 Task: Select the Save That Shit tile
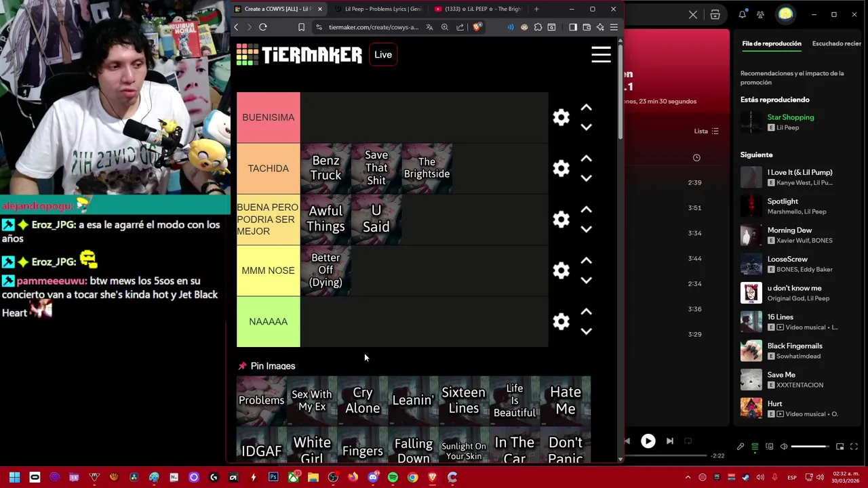point(376,168)
